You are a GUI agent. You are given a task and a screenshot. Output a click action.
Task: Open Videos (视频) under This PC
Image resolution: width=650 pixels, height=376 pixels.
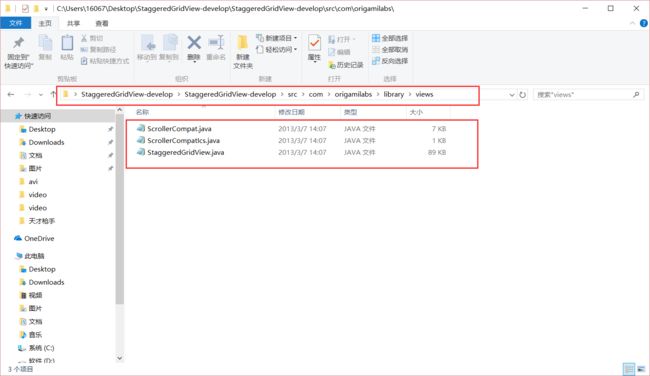point(35,295)
